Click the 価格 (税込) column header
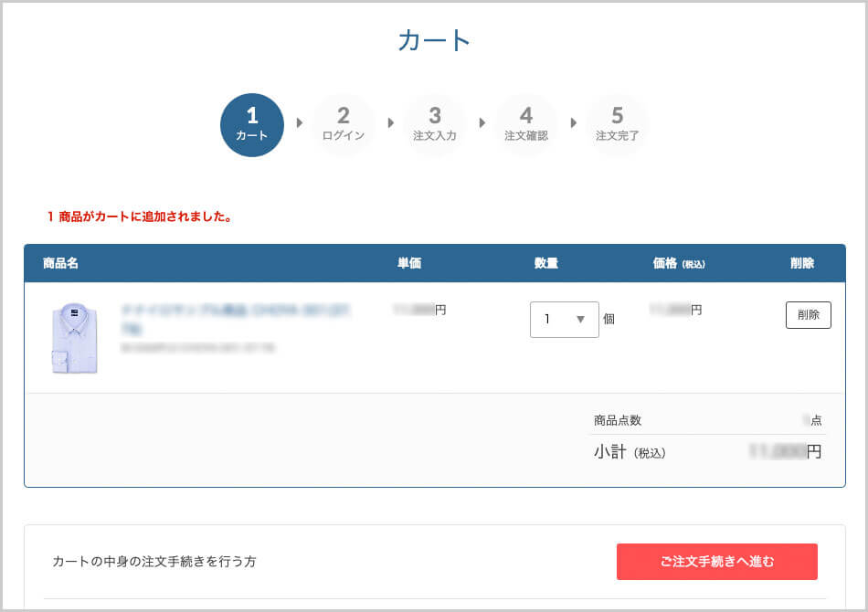The image size is (868, 612). pyautogui.click(x=678, y=263)
